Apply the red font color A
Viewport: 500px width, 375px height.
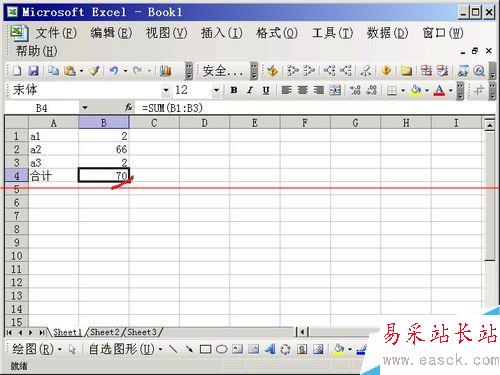(x=439, y=90)
